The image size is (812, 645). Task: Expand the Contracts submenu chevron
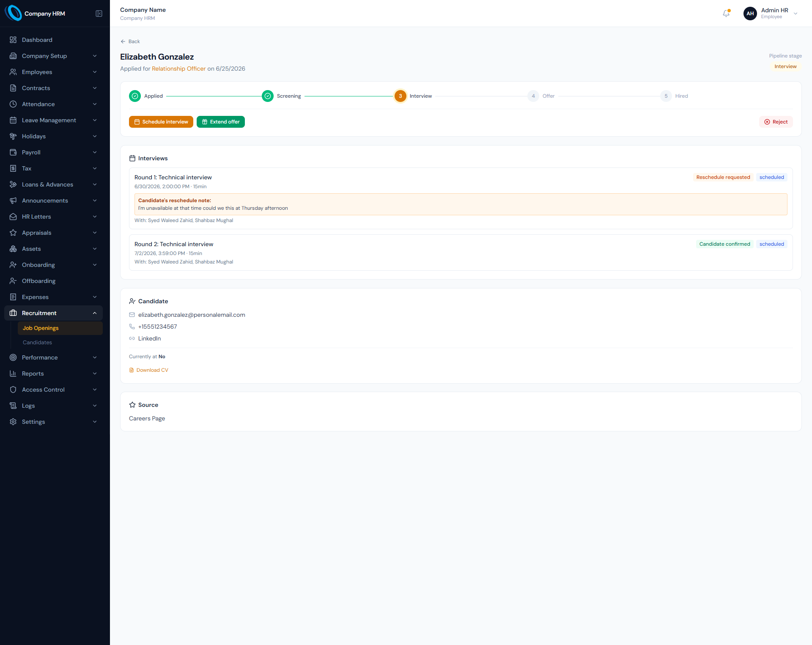[95, 88]
